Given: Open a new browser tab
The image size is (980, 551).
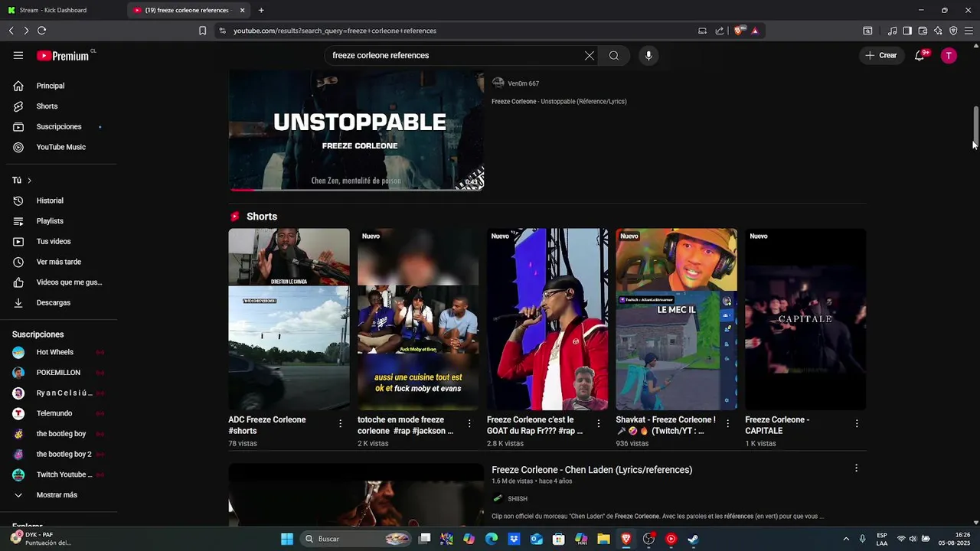Looking at the screenshot, I should (261, 10).
